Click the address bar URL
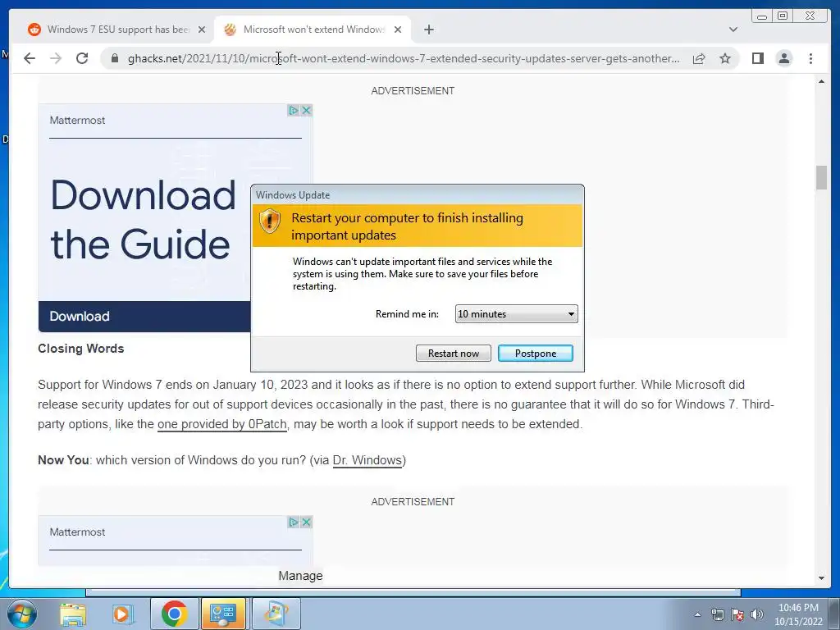This screenshot has width=840, height=630. tap(404, 58)
